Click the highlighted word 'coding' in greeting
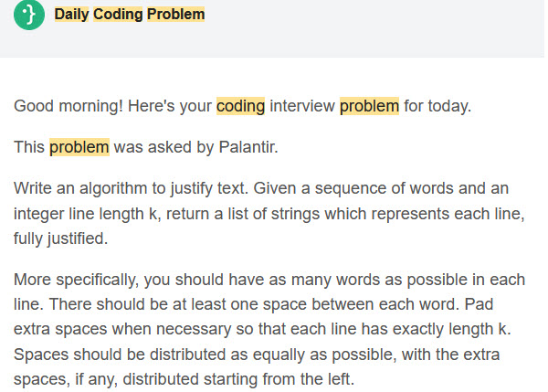 pos(240,106)
